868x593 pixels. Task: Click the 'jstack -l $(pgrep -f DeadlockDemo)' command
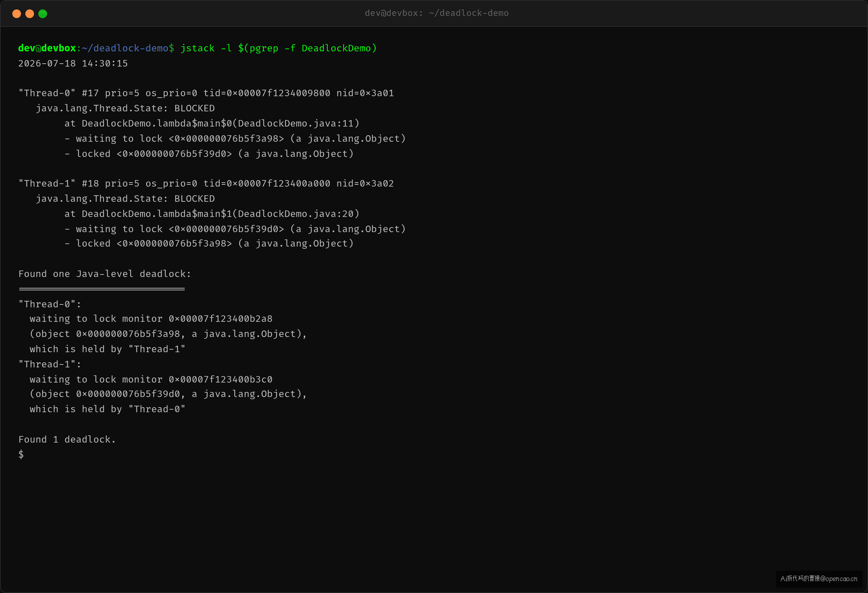point(278,48)
